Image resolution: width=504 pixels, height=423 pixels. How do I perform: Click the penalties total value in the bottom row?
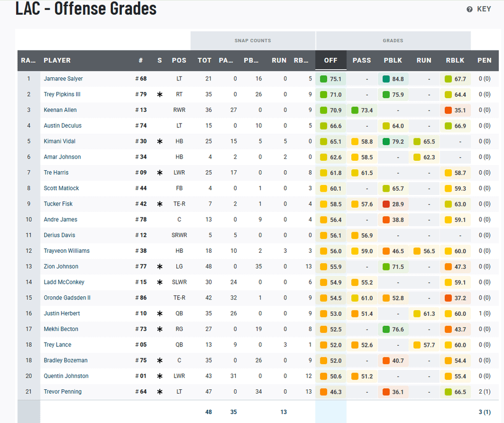484,412
